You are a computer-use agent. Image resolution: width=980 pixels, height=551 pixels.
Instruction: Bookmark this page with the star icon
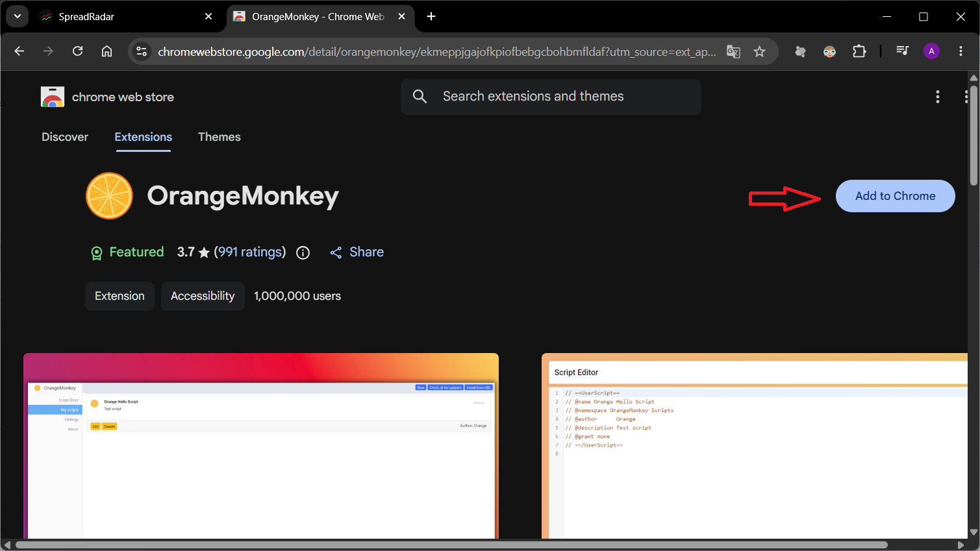point(759,51)
